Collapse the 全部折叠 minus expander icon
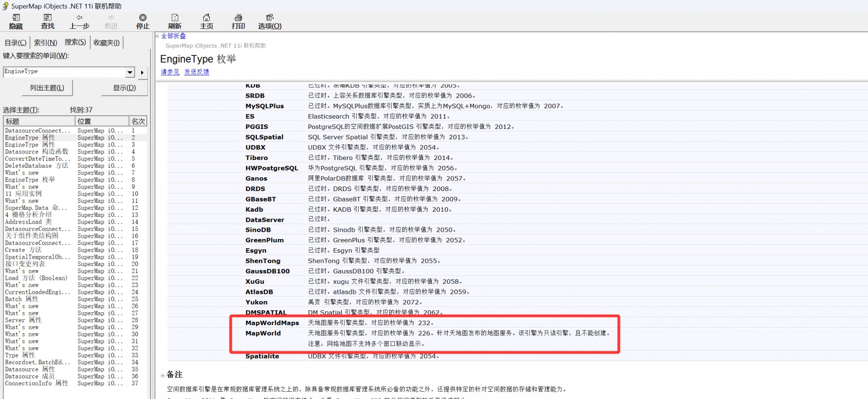 [157, 36]
